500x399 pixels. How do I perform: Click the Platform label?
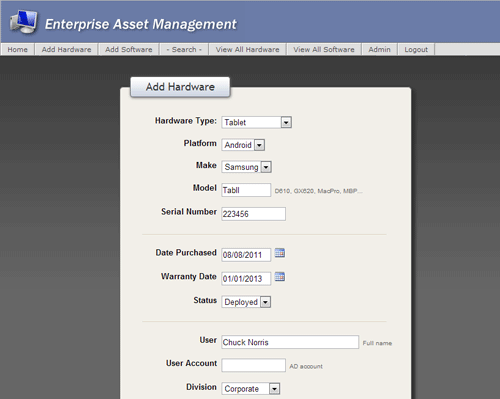pyautogui.click(x=200, y=143)
